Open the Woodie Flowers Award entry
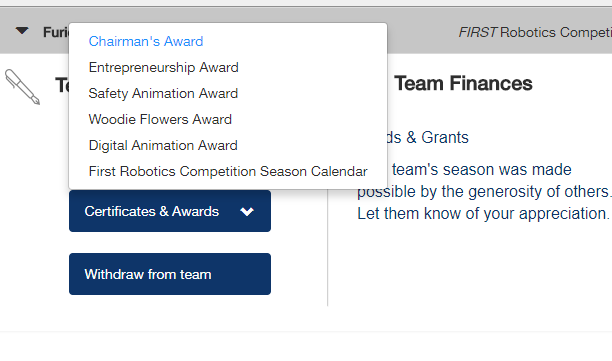Image resolution: width=612 pixels, height=361 pixels. click(160, 119)
